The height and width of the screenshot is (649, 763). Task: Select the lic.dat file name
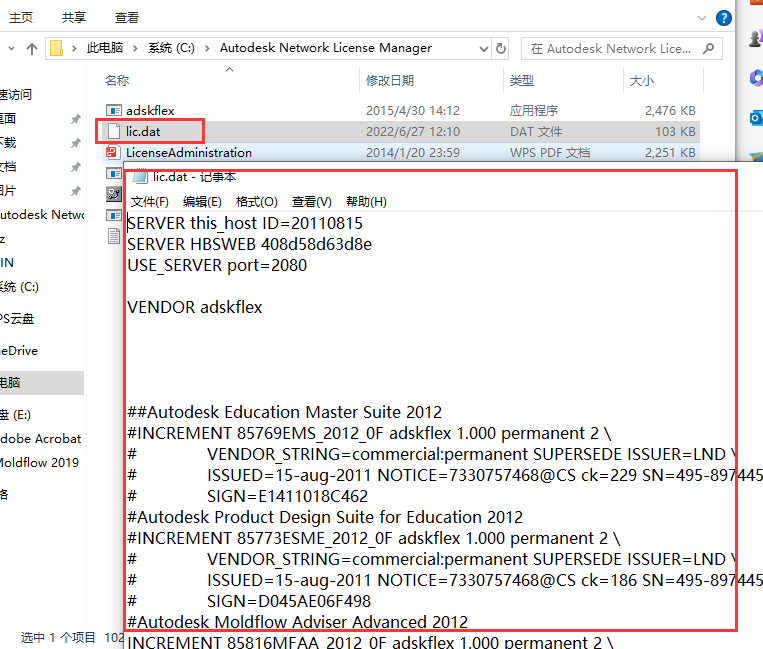point(143,131)
